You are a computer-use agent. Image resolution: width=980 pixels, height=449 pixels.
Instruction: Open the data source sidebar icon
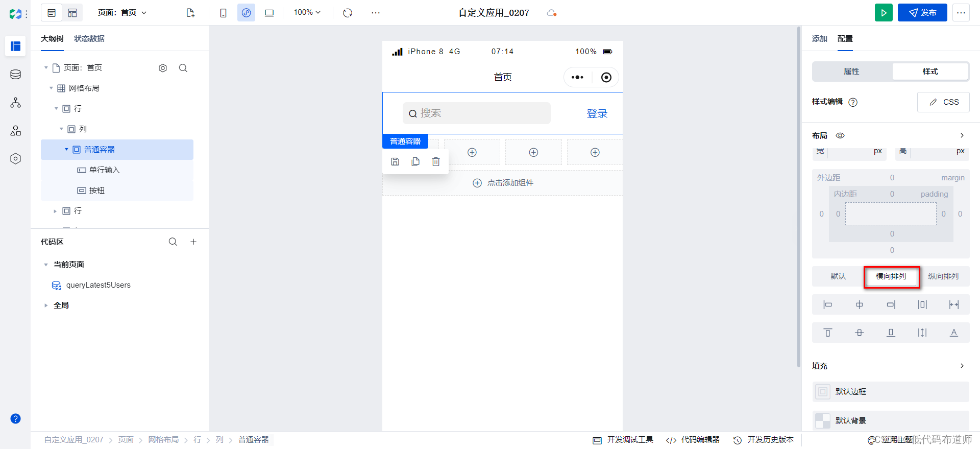click(15, 75)
